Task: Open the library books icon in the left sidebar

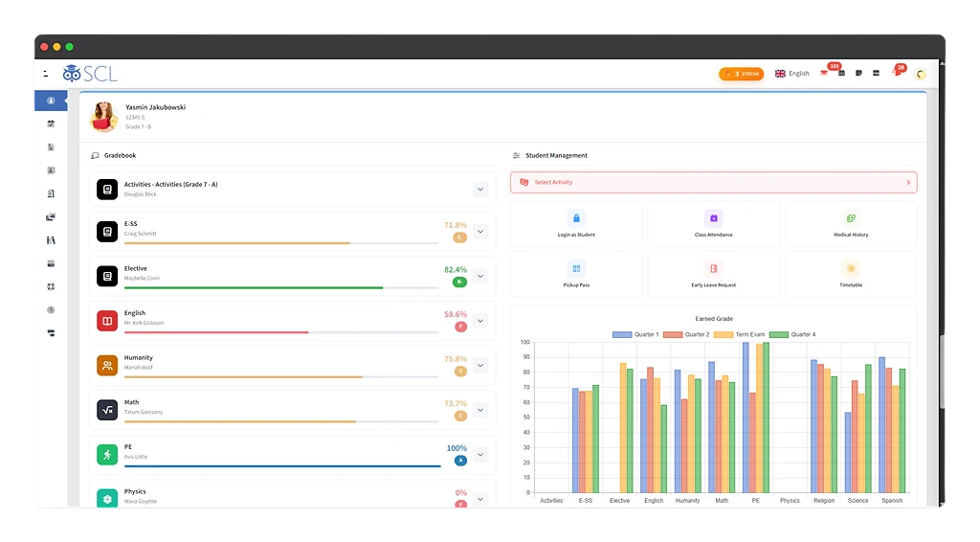Action: [x=51, y=240]
